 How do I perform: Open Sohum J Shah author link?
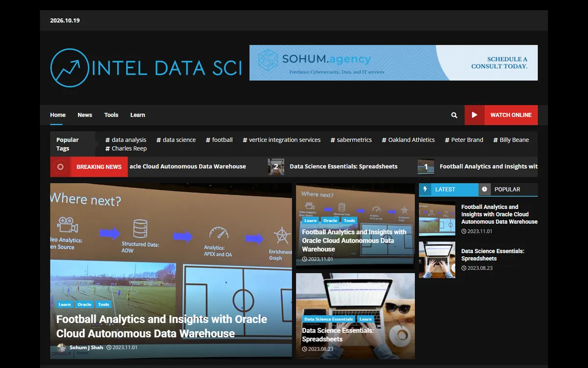pos(86,347)
